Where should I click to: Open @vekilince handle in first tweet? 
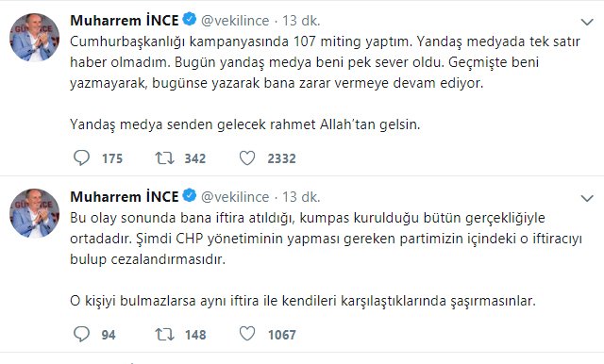[x=235, y=21]
